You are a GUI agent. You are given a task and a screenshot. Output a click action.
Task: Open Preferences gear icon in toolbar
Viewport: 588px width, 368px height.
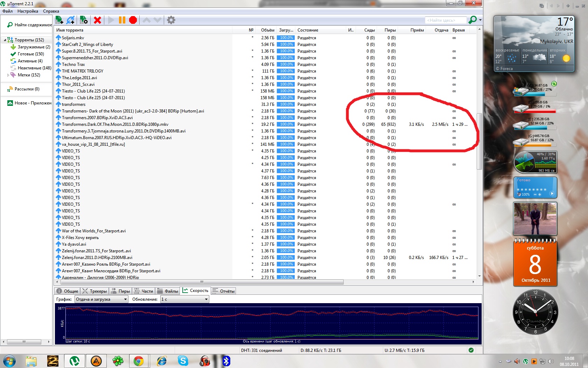[171, 20]
